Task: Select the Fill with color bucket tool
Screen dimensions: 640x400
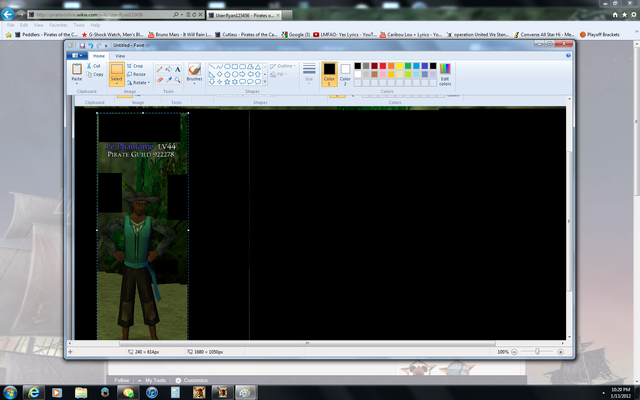Action: pyautogui.click(x=169, y=69)
